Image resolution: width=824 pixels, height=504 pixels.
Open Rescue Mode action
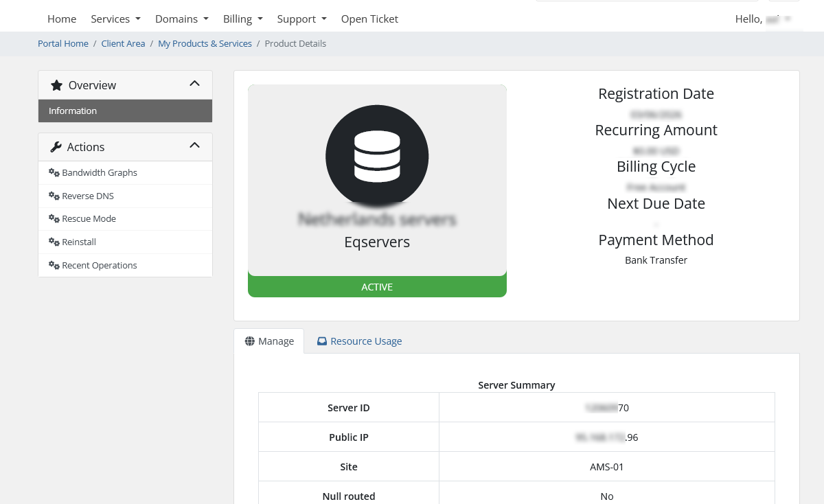(x=125, y=218)
